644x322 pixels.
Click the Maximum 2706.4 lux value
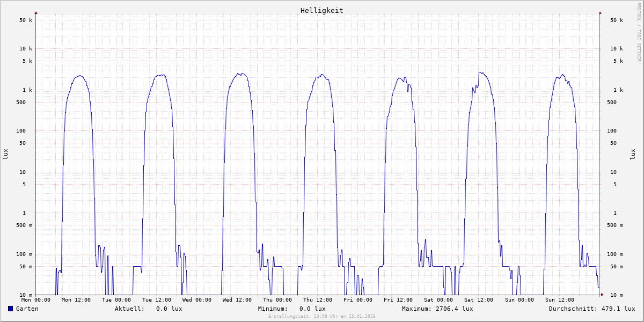(x=437, y=309)
